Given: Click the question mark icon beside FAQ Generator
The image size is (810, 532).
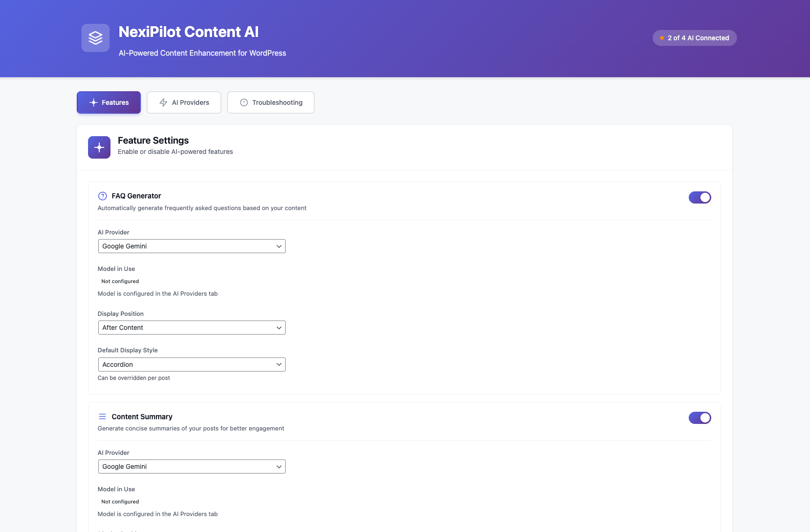Looking at the screenshot, I should click(x=102, y=196).
